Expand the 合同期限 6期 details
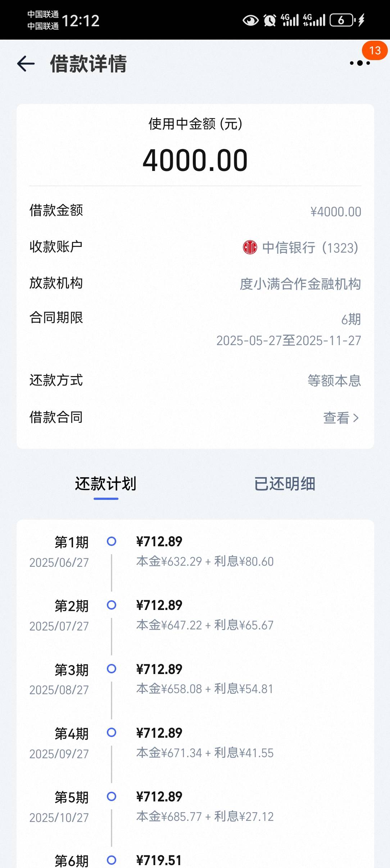This screenshot has height=868, width=390. tap(195, 329)
